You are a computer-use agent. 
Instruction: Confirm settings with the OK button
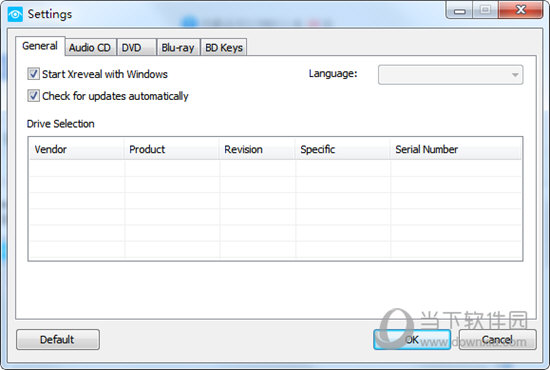point(412,339)
